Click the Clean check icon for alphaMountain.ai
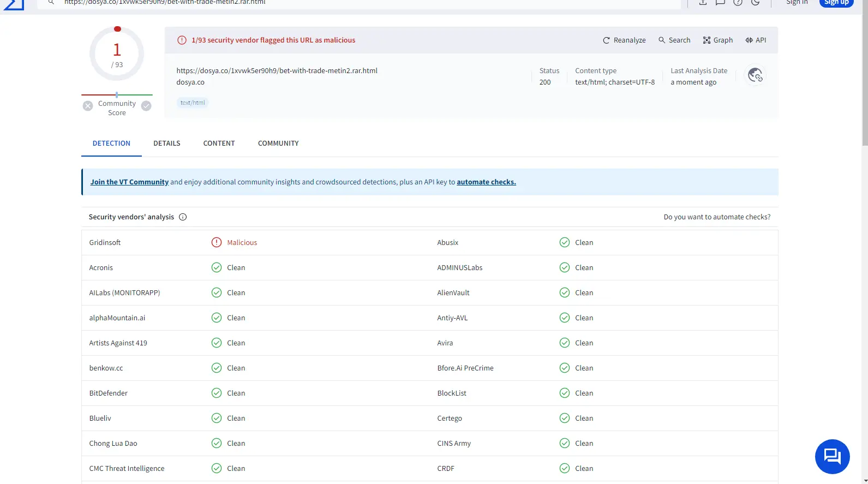The width and height of the screenshot is (868, 484). pyautogui.click(x=217, y=318)
